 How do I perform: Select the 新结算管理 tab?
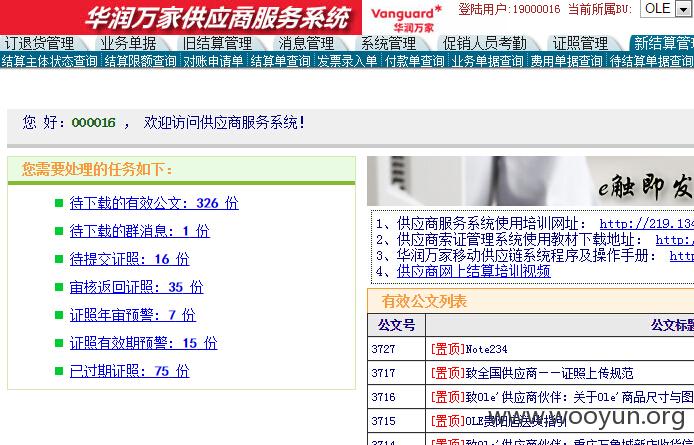663,43
